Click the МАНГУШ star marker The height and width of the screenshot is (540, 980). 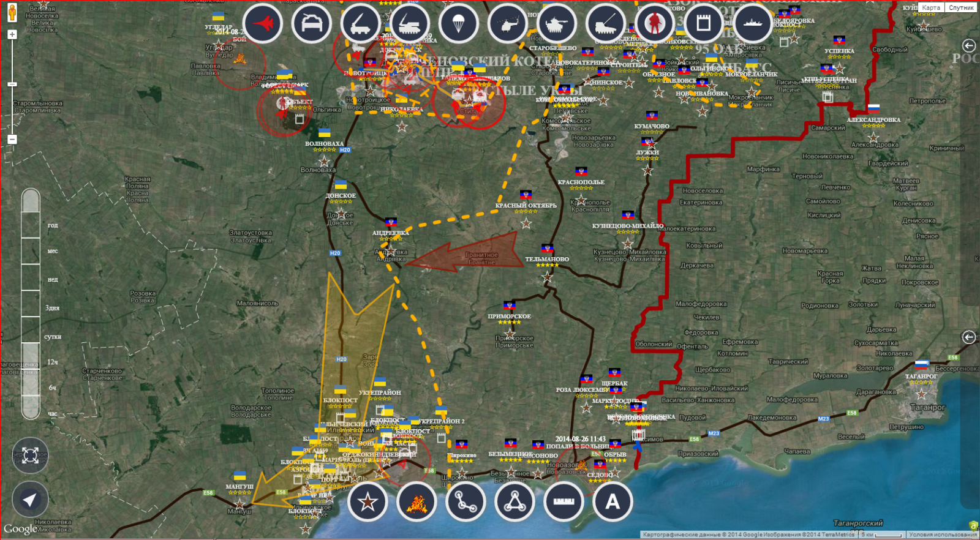click(x=239, y=504)
